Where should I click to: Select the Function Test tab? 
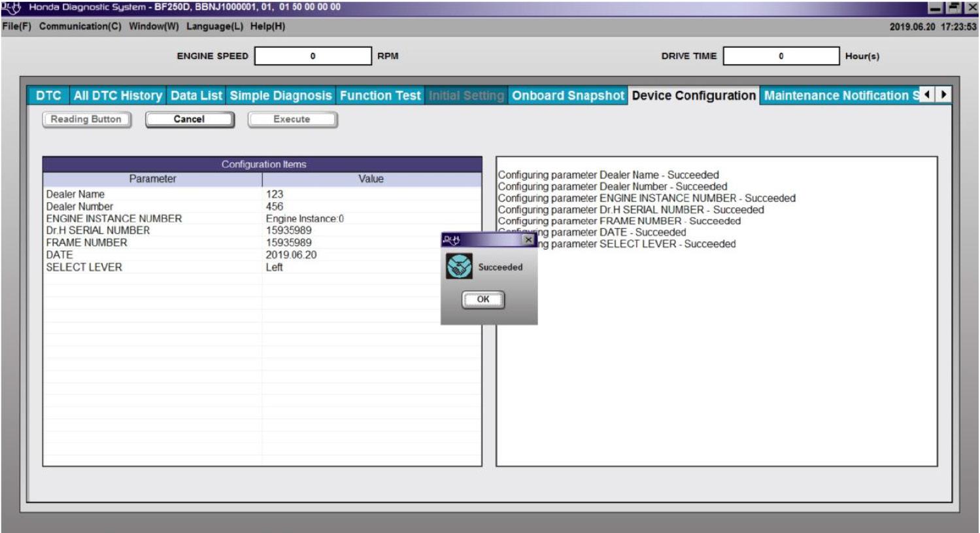pyautogui.click(x=380, y=95)
